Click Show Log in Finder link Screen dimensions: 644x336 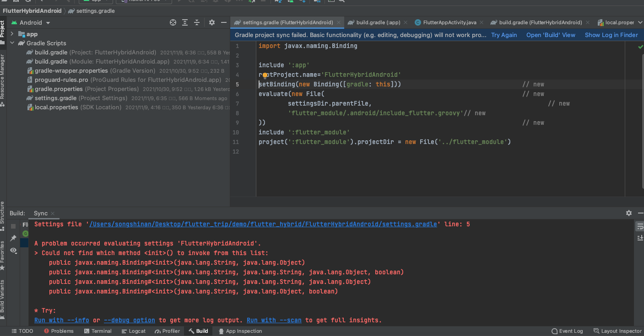(x=611, y=35)
